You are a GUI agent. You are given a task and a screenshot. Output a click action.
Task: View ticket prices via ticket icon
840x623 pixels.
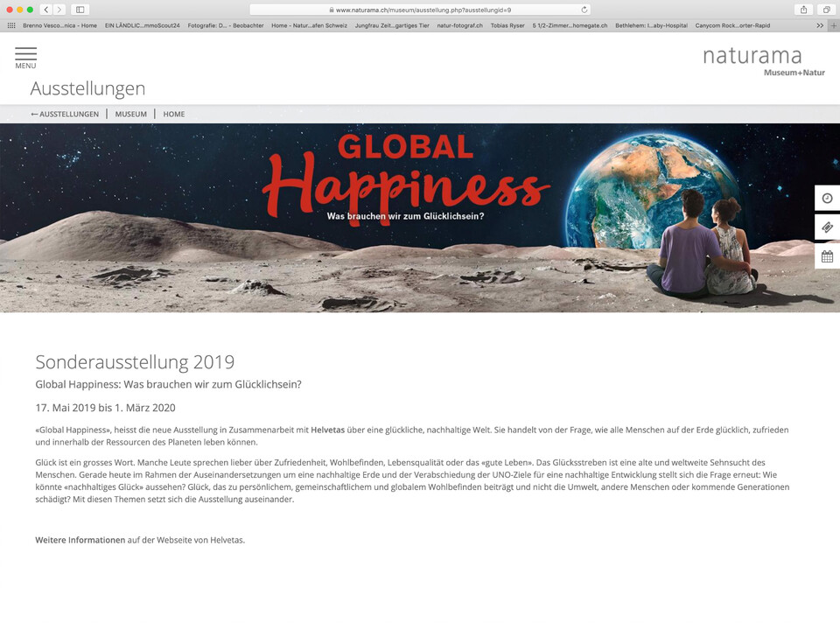[x=827, y=227]
